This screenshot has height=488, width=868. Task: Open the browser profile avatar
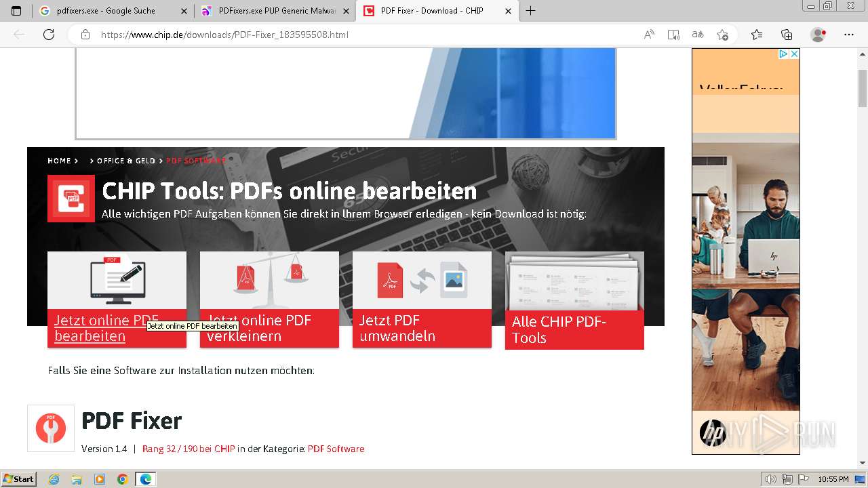coord(818,35)
